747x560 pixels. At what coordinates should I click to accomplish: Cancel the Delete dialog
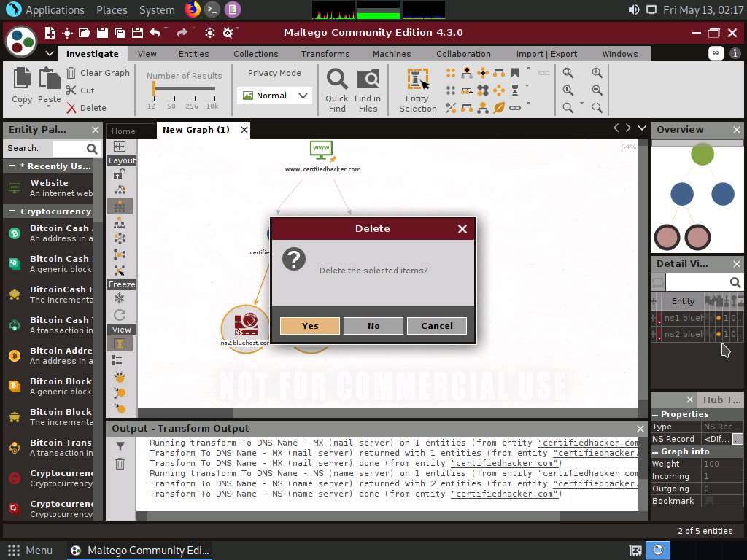tap(437, 326)
